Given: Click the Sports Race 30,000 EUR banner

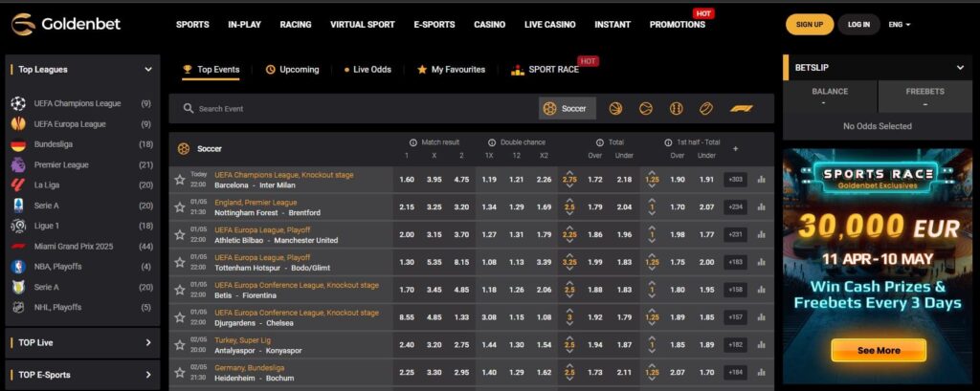Looking at the screenshot, I should point(879,266).
